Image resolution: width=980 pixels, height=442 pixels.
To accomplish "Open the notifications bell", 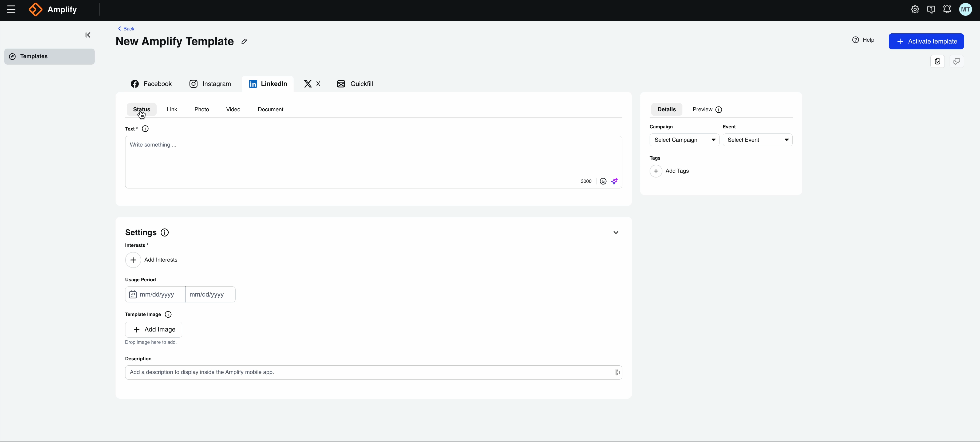I will 947,10.
